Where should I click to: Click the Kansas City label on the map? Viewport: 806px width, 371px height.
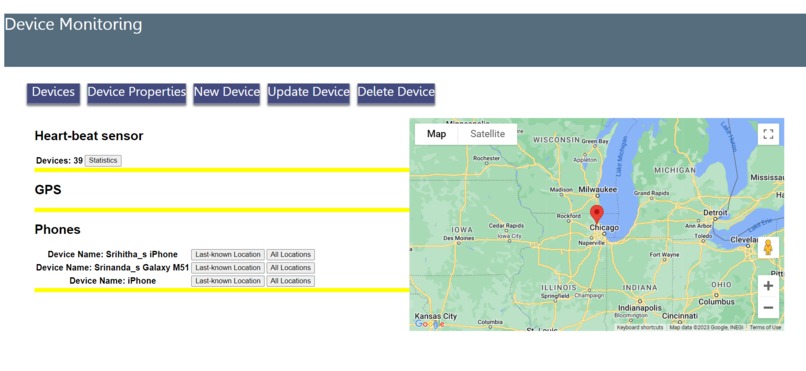(x=436, y=316)
